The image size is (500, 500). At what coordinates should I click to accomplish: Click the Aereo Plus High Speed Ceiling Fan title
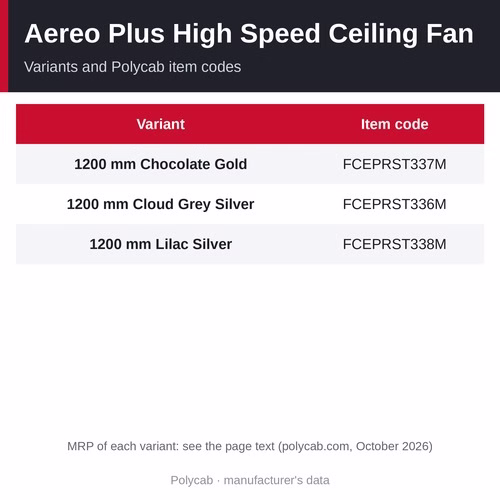[249, 34]
